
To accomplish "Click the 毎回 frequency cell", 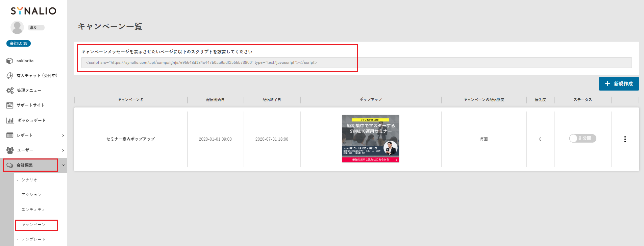I will point(484,139).
